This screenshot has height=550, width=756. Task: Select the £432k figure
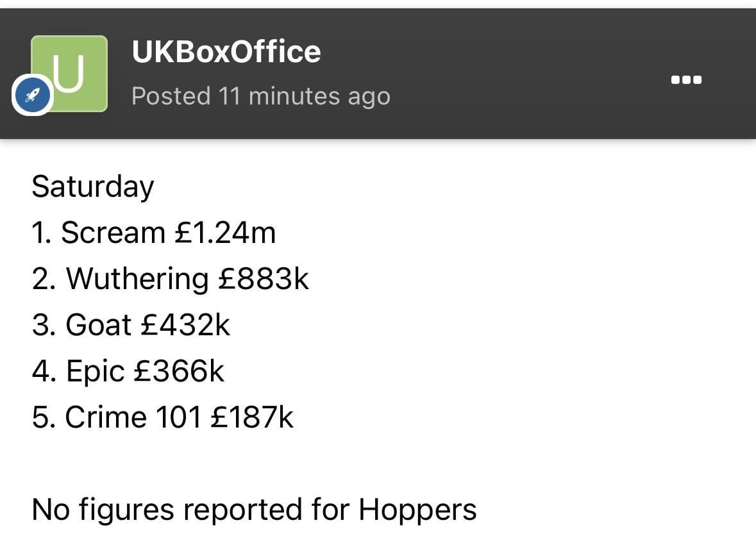click(185, 325)
